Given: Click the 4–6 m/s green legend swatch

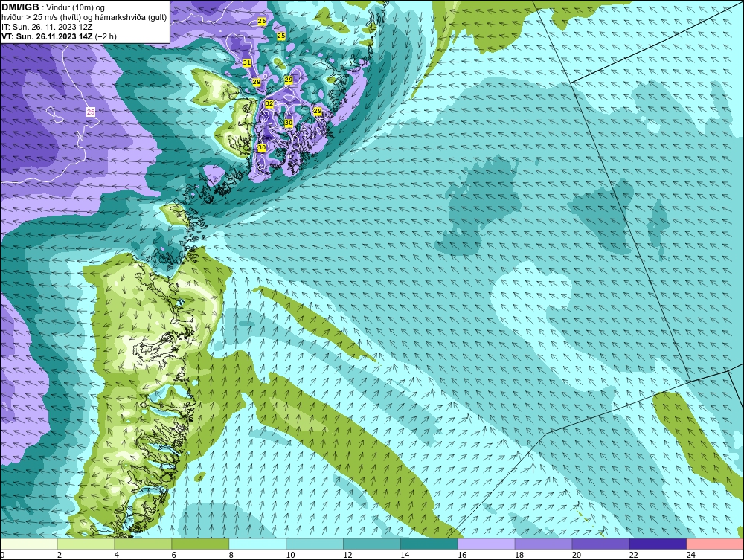Looking at the screenshot, I should coord(143,544).
